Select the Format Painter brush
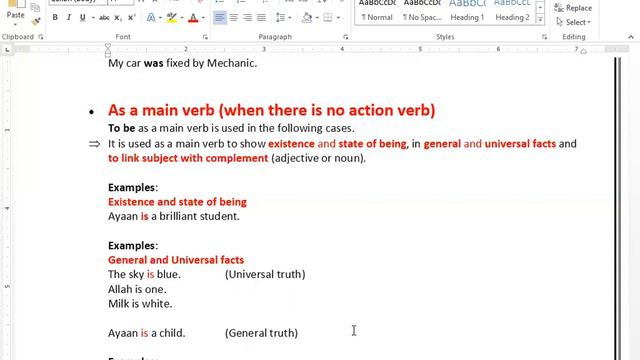Screen dimensions: 640x360 (x=36, y=21)
